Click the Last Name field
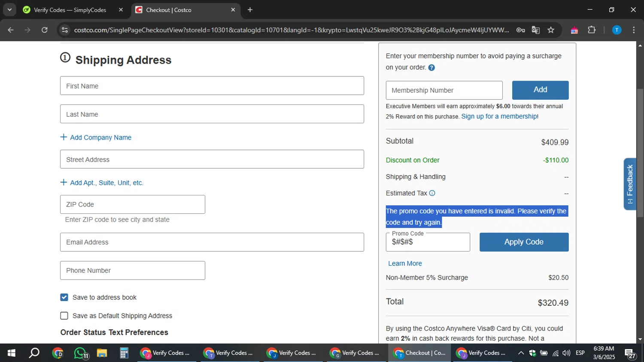Image resolution: width=644 pixels, height=362 pixels. (x=212, y=114)
